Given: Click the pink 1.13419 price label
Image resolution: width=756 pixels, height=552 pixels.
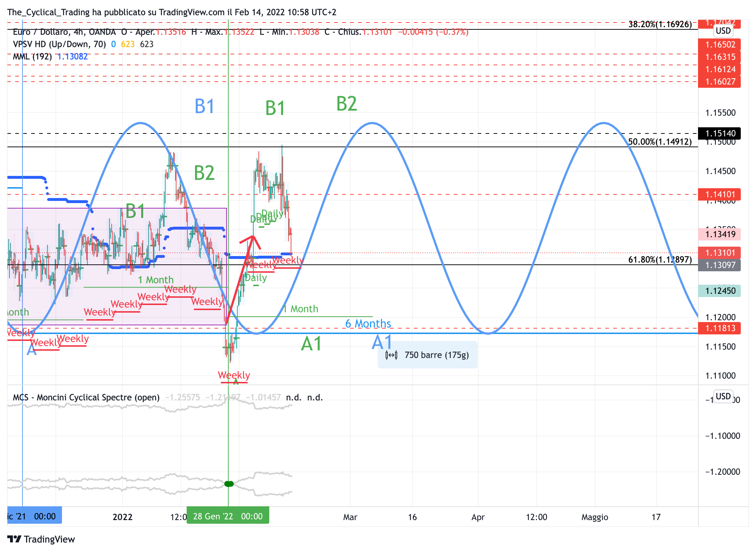Looking at the screenshot, I should tap(719, 234).
